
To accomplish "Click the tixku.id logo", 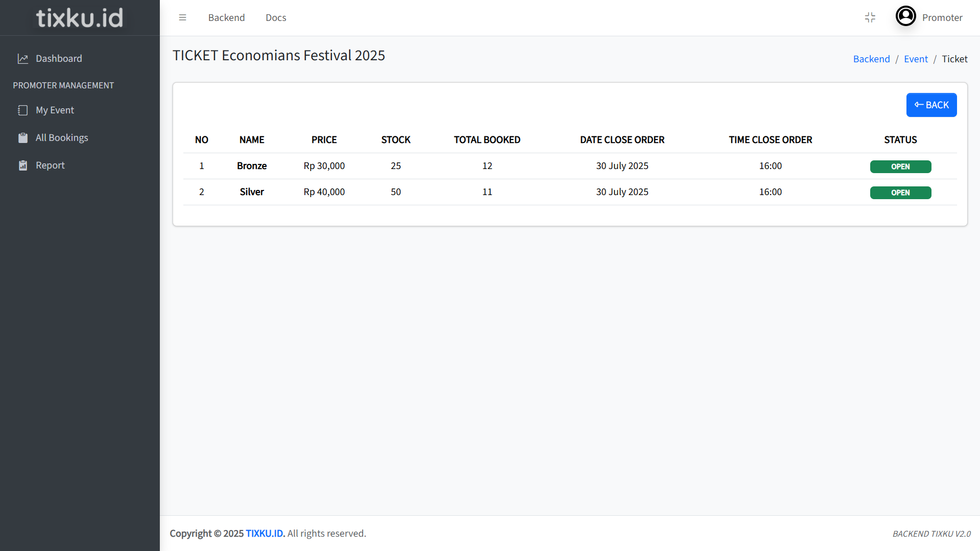I will (x=80, y=18).
